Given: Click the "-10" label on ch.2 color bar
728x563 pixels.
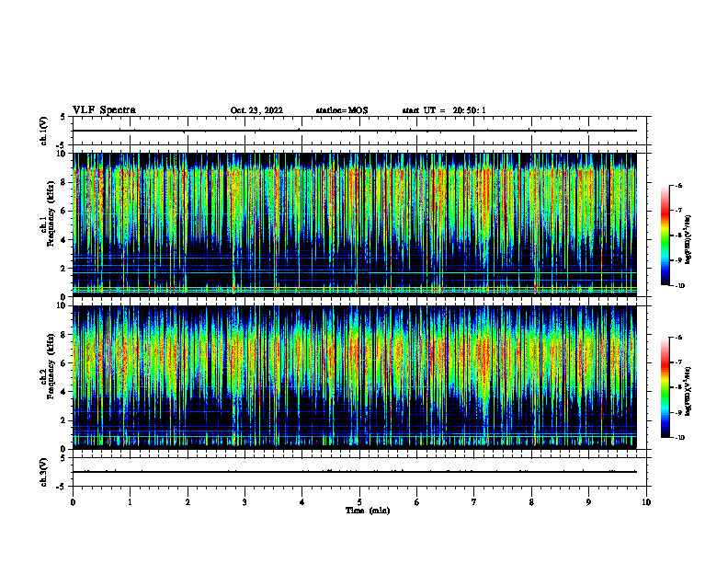Looking at the screenshot, I should tap(679, 438).
